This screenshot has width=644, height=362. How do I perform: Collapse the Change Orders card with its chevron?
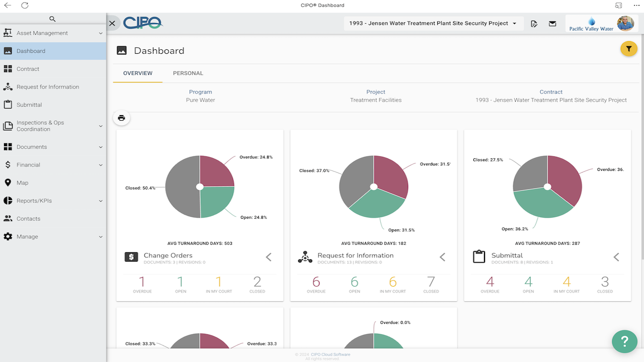tap(268, 257)
